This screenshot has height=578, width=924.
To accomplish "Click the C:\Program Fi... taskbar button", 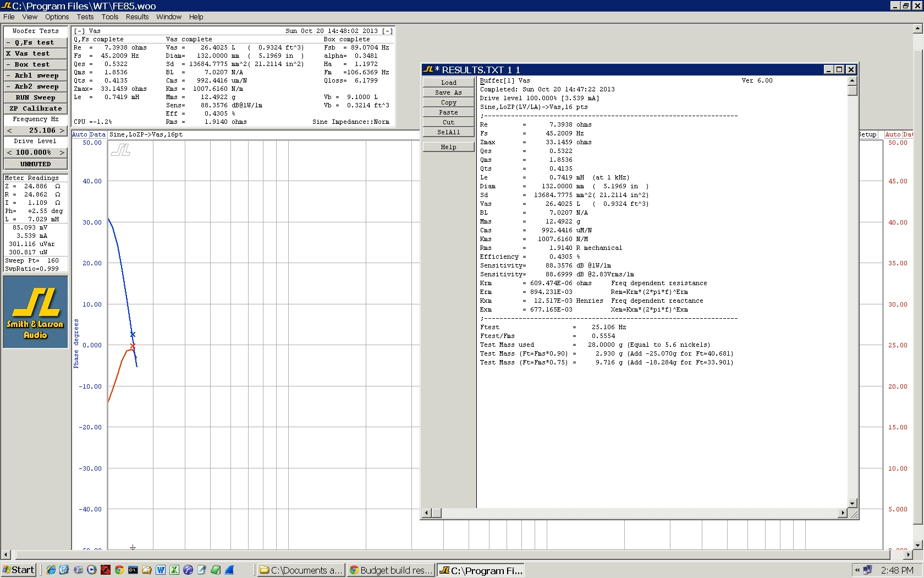I will 481,570.
